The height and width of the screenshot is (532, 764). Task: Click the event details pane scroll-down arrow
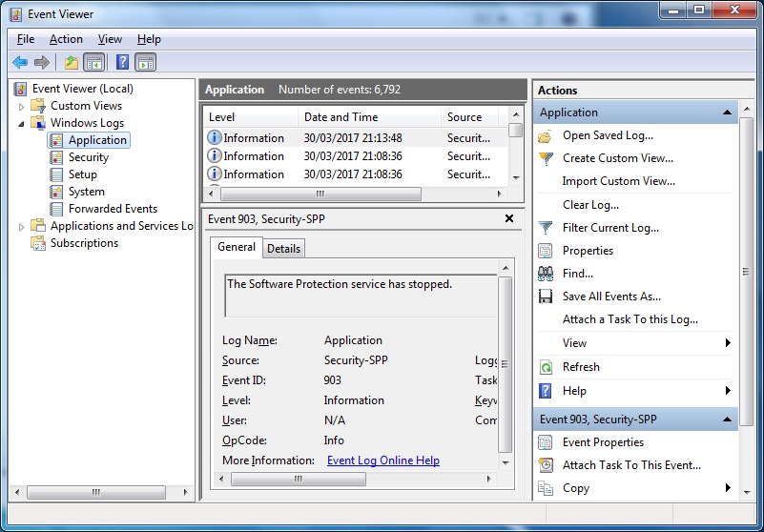pyautogui.click(x=506, y=463)
